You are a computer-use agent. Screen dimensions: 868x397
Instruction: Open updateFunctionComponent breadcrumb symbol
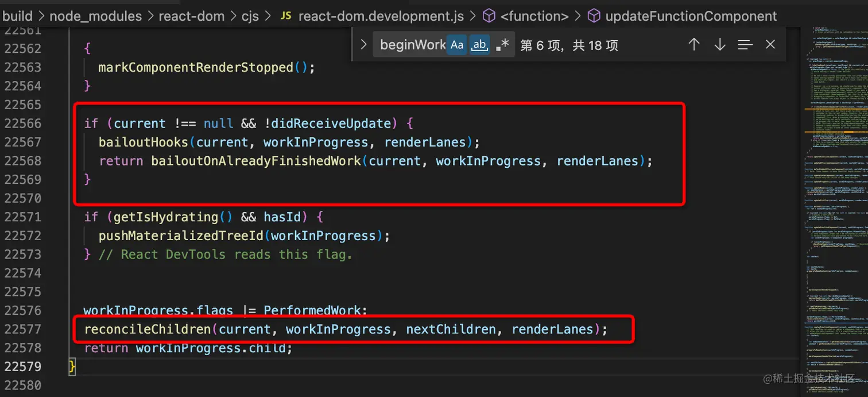pyautogui.click(x=691, y=16)
